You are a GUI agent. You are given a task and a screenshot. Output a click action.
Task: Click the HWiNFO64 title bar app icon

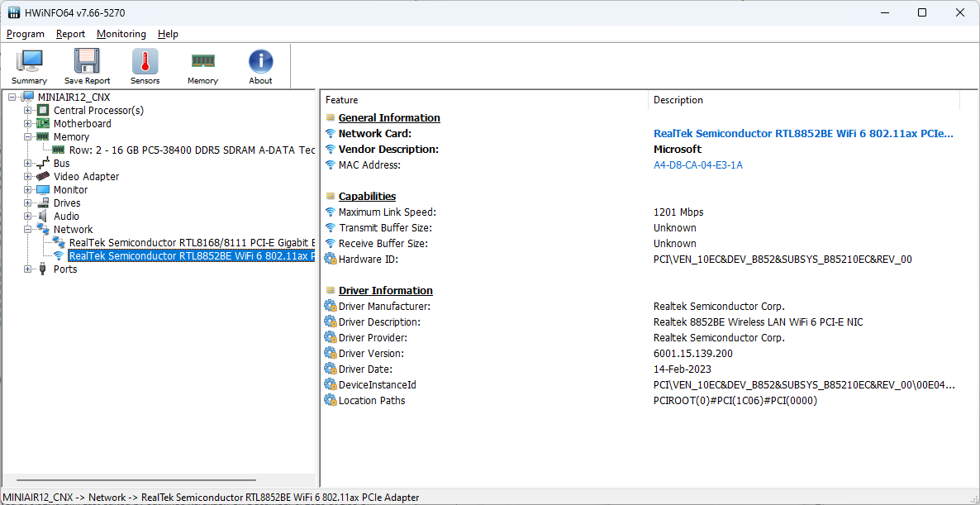point(14,12)
